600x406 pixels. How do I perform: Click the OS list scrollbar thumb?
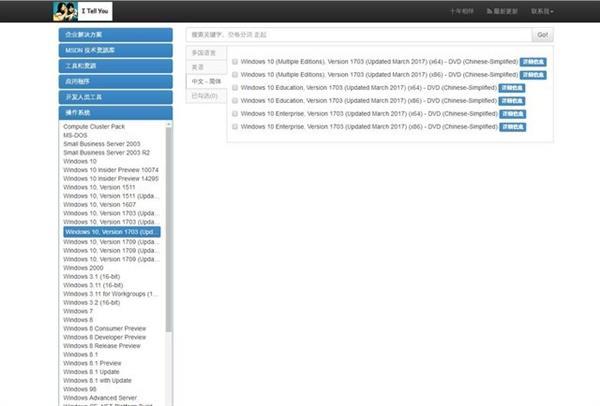(168, 230)
